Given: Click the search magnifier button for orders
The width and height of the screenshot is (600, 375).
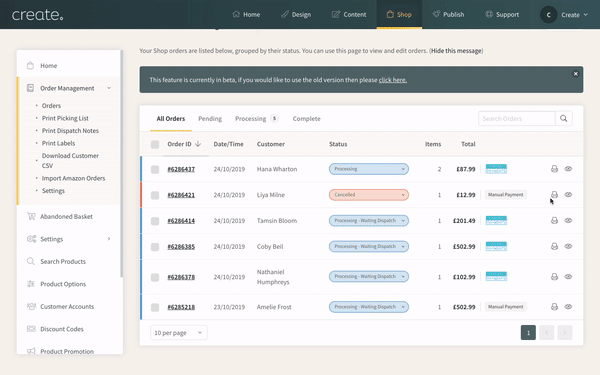Looking at the screenshot, I should (564, 119).
